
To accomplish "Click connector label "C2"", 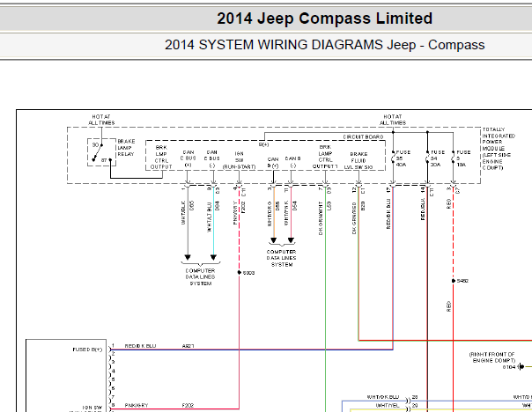I will [218, 190].
